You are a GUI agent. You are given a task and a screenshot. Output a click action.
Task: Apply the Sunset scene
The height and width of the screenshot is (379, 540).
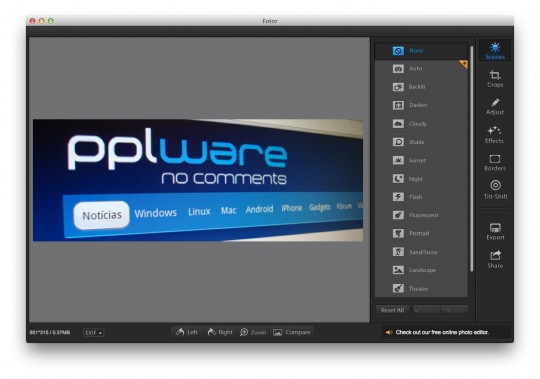coord(421,160)
